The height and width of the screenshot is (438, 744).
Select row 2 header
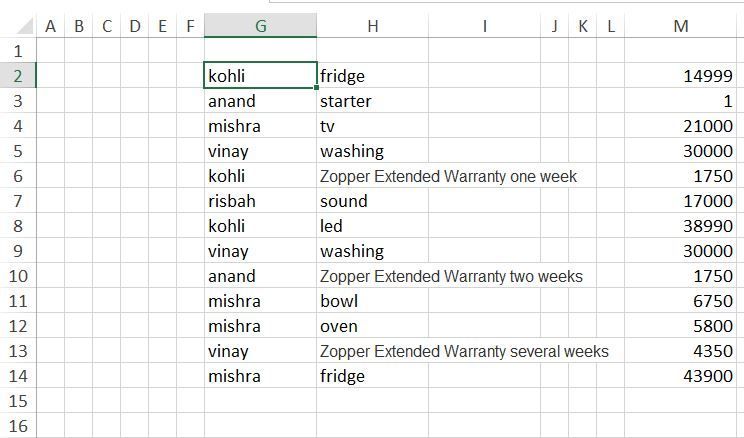click(17, 76)
